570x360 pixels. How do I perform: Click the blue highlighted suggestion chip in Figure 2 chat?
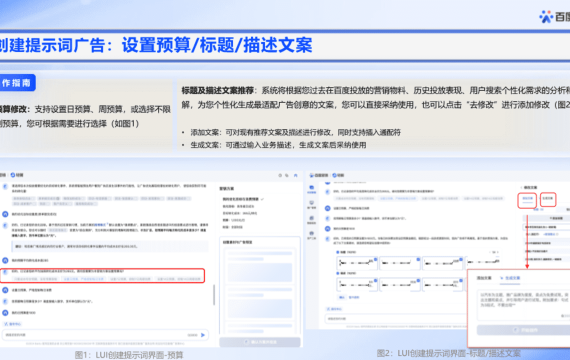click(x=398, y=199)
